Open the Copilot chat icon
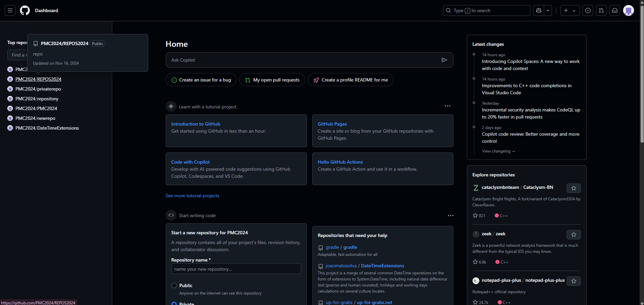 (x=539, y=10)
